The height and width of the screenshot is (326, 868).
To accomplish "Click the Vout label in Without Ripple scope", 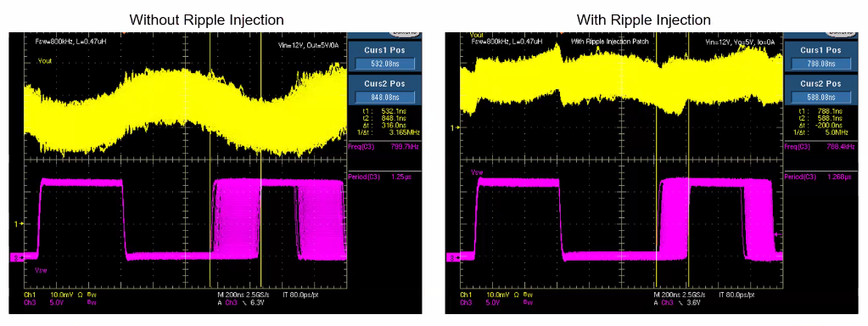I will 45,61.
